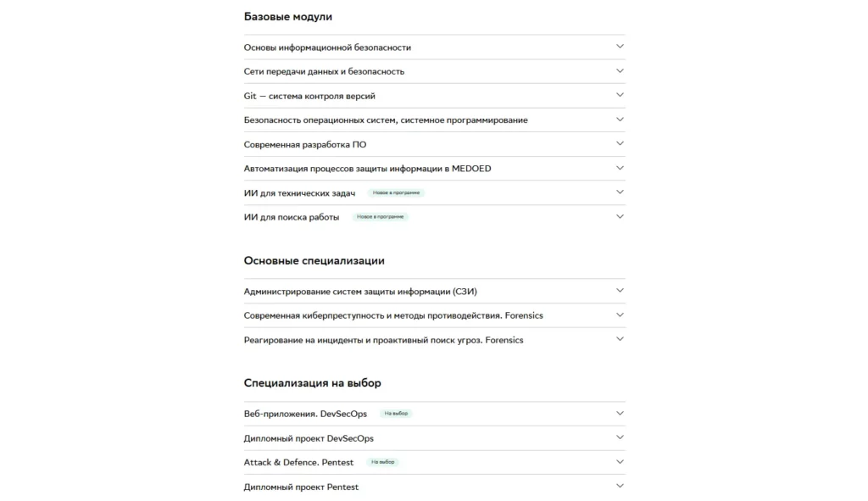Toggle the chevron for ИИ для технических задач

click(x=620, y=192)
